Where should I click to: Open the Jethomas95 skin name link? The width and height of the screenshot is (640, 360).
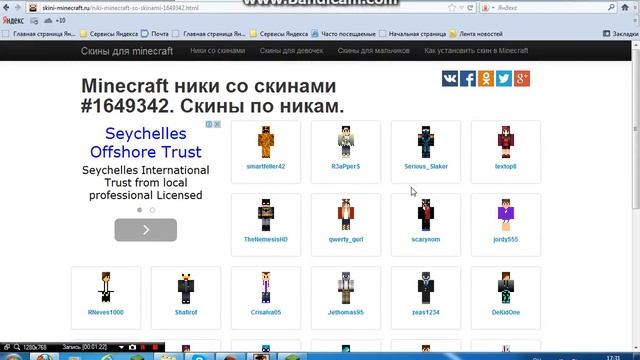tap(346, 312)
